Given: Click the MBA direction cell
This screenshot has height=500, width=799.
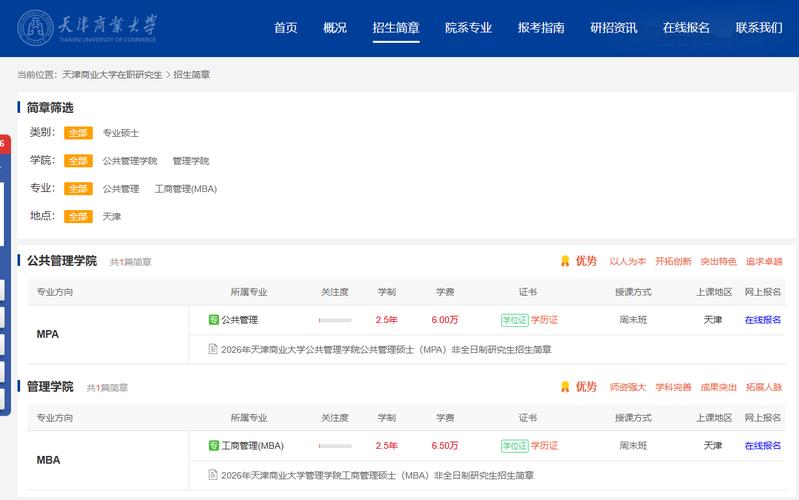Looking at the screenshot, I should (108, 460).
